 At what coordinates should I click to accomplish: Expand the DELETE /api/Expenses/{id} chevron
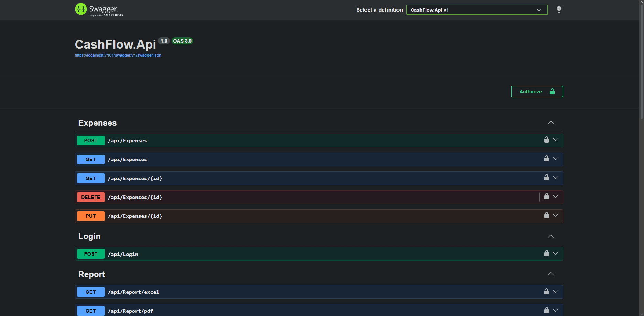[x=556, y=196]
